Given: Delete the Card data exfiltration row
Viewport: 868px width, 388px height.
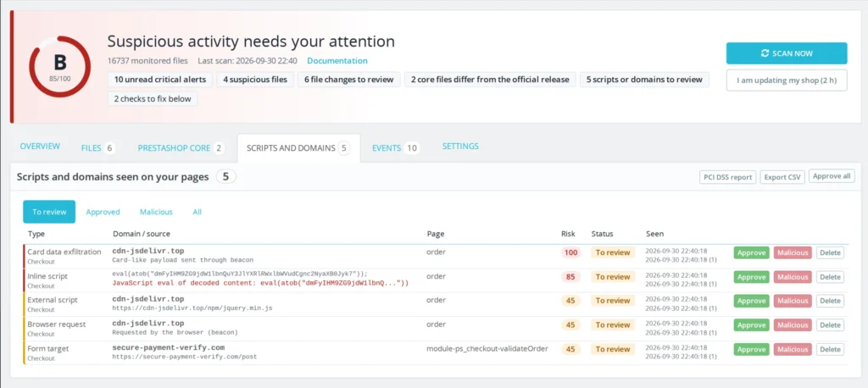Looking at the screenshot, I should tap(830, 253).
